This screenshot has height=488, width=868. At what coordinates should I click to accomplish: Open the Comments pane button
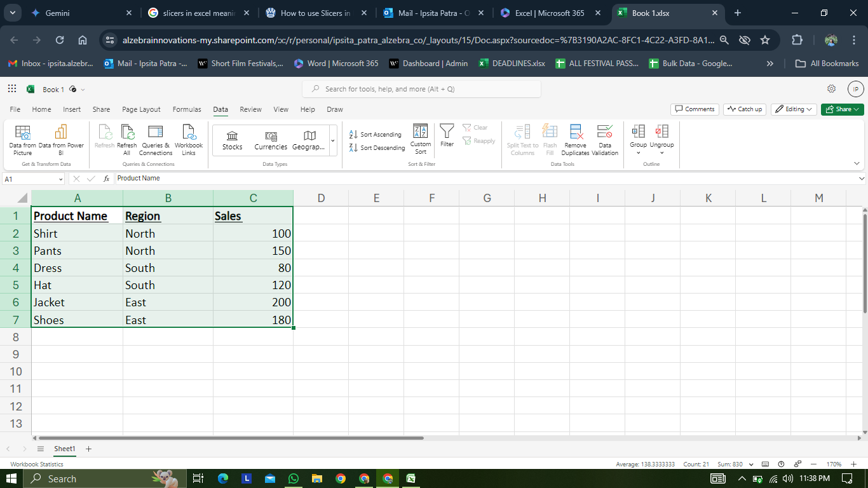click(695, 109)
